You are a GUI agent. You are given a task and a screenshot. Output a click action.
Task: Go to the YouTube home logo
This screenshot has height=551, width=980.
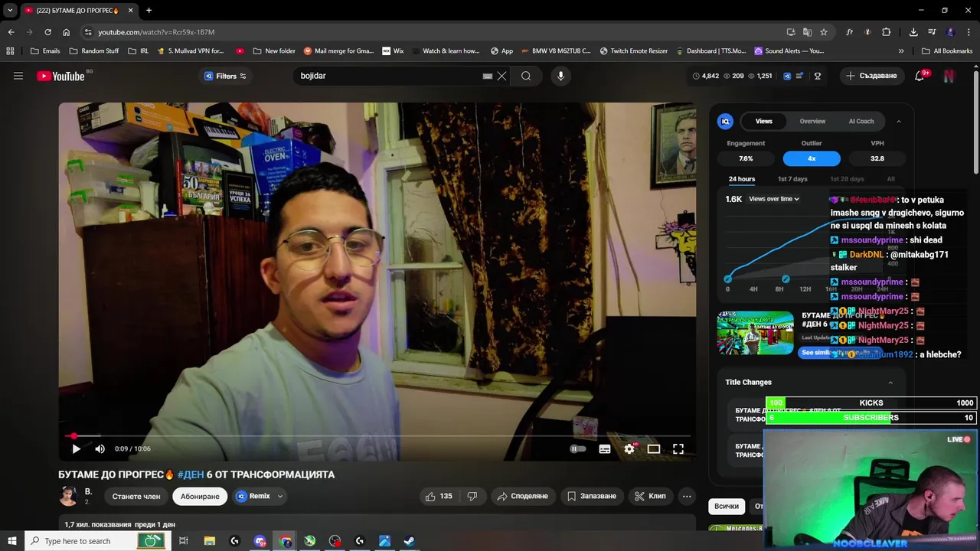pyautogui.click(x=60, y=76)
